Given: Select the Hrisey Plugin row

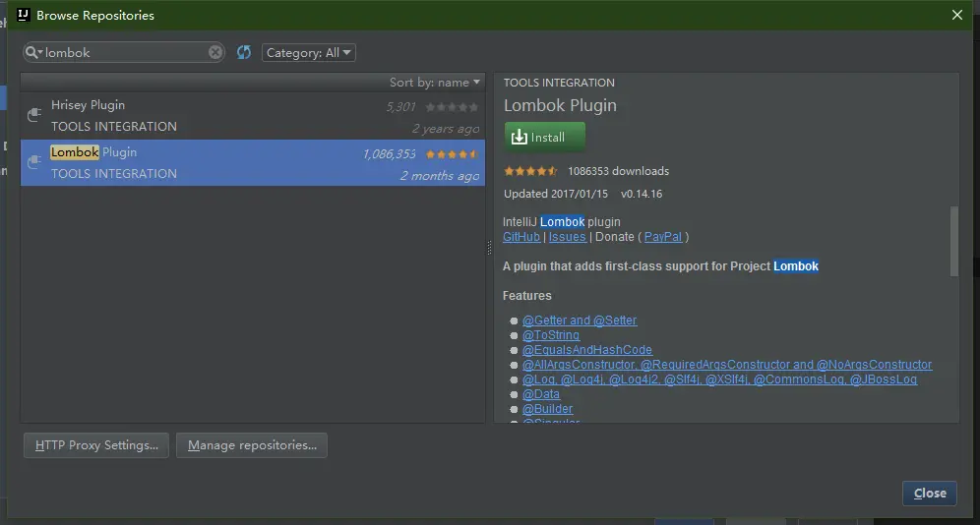Looking at the screenshot, I should pyautogui.click(x=253, y=115).
